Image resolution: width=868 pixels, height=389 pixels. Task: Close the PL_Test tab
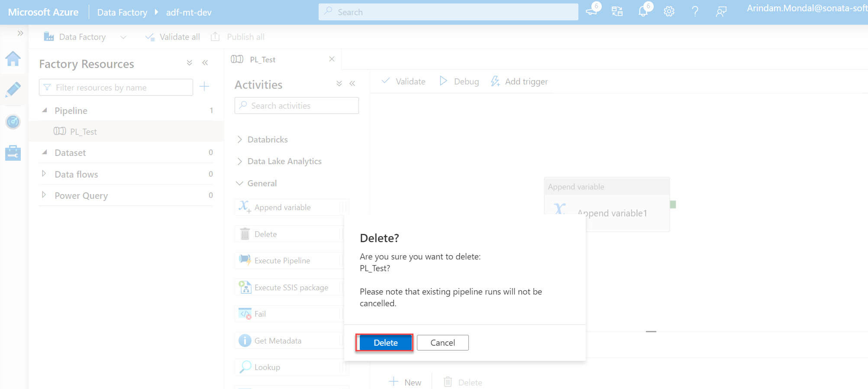[332, 59]
